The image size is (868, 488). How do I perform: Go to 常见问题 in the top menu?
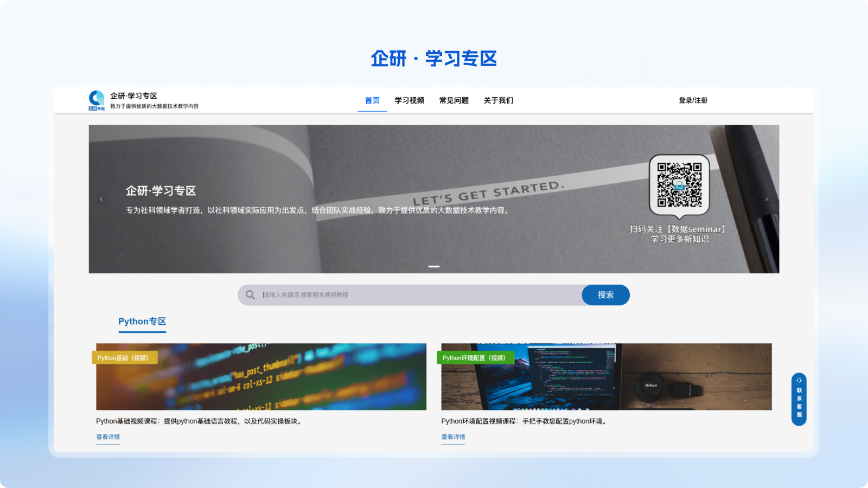coord(454,100)
